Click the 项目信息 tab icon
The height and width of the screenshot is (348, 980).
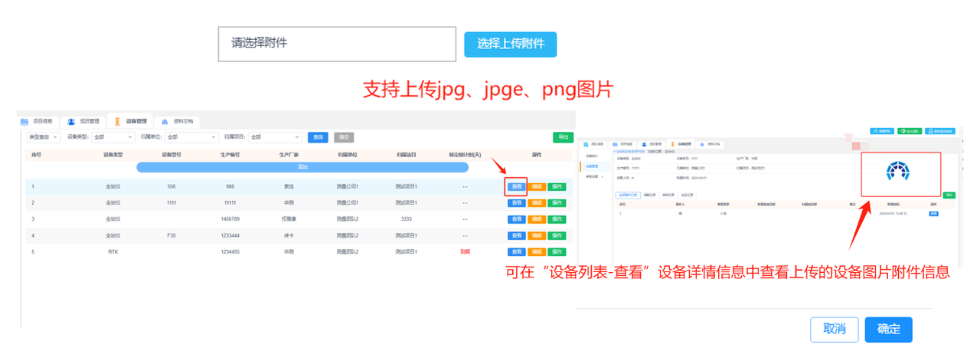[24, 121]
